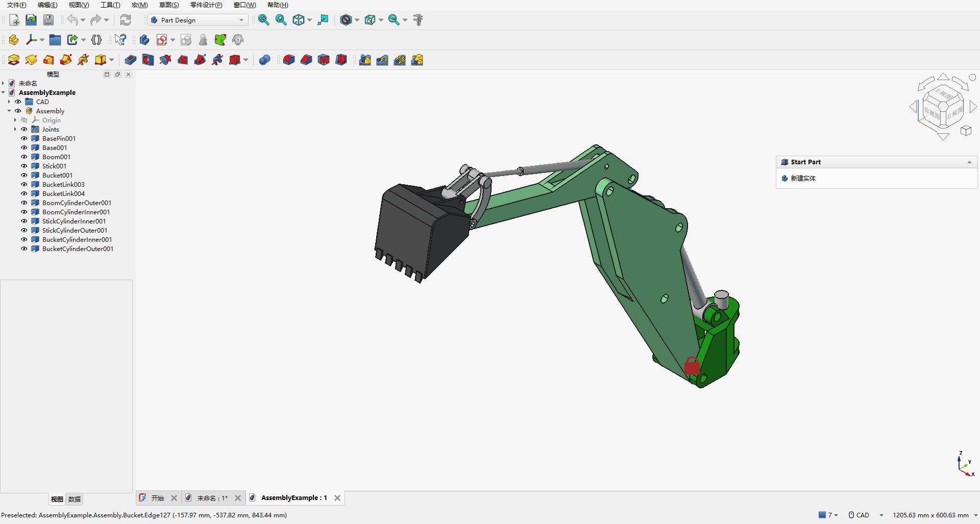Viewport: 980px width, 524px height.
Task: Click the Measure caliper tool icon
Action: click(418, 20)
